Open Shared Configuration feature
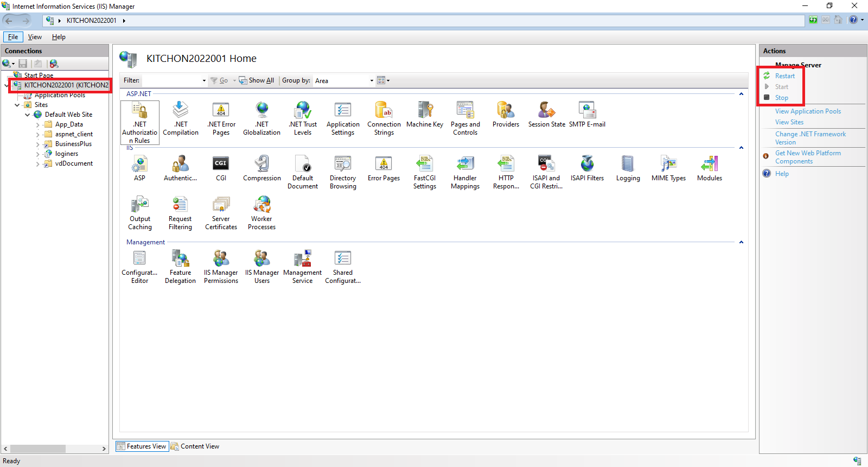The height and width of the screenshot is (467, 868). pos(343,267)
